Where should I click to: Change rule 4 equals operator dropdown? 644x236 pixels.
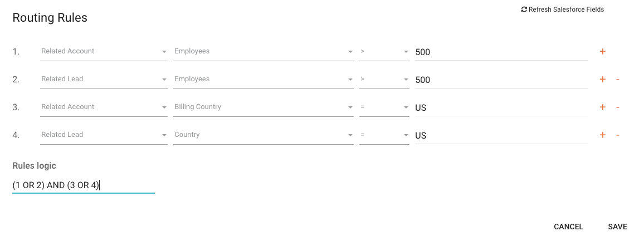[x=384, y=135]
